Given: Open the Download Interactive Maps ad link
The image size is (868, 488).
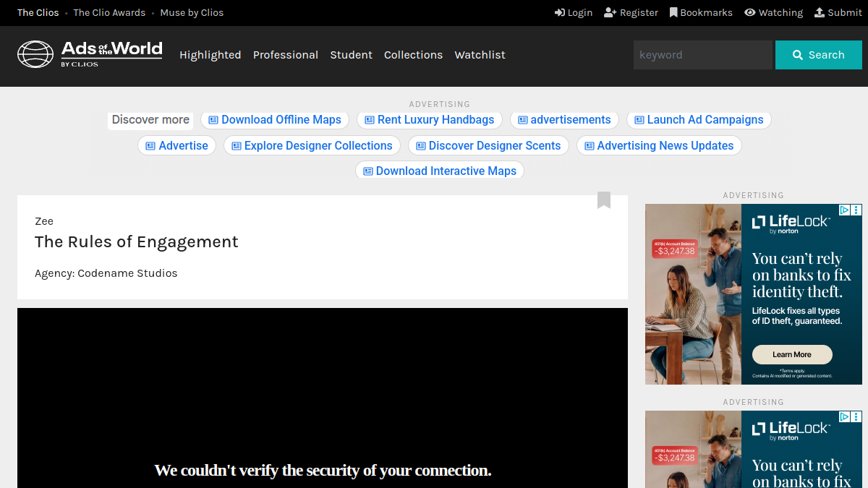Looking at the screenshot, I should pos(440,171).
